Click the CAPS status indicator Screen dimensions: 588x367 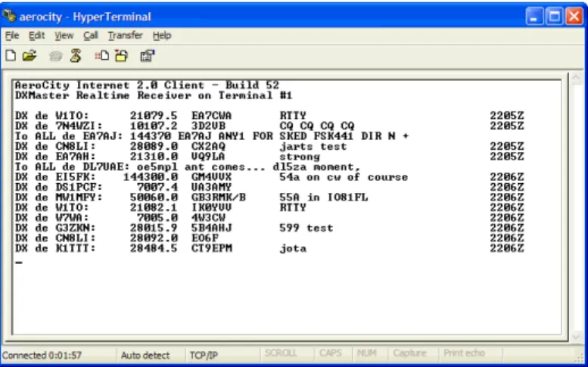coord(331,353)
